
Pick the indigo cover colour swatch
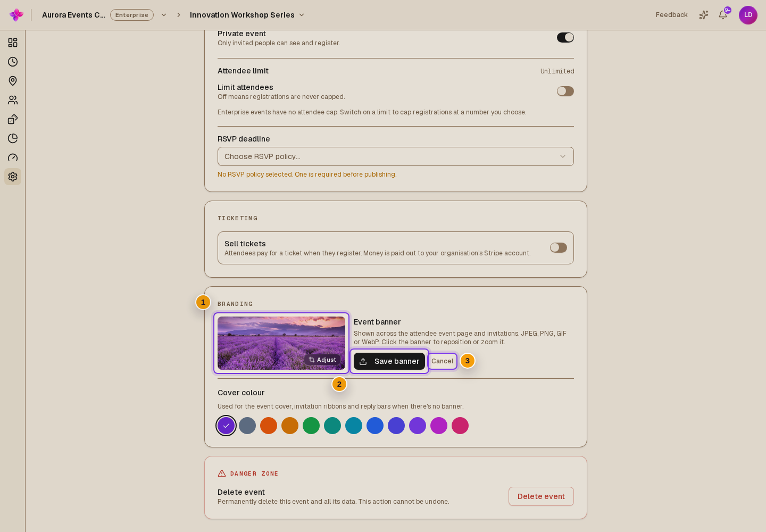396,426
